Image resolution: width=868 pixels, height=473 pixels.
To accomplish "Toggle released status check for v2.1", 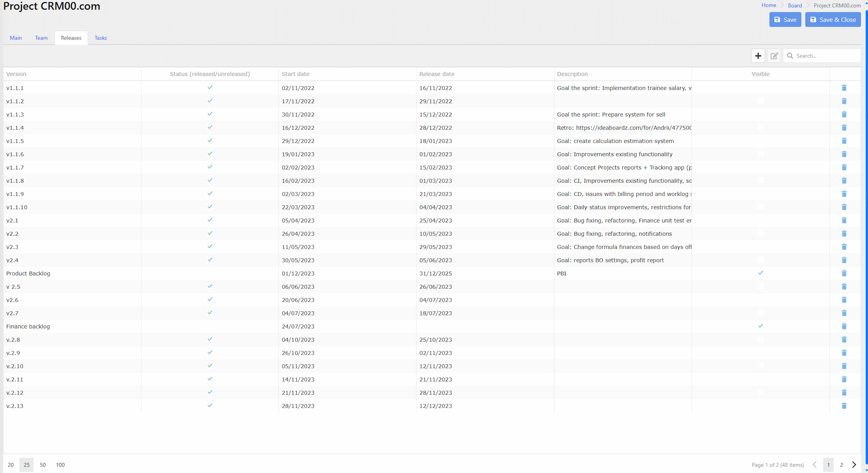I will point(210,220).
